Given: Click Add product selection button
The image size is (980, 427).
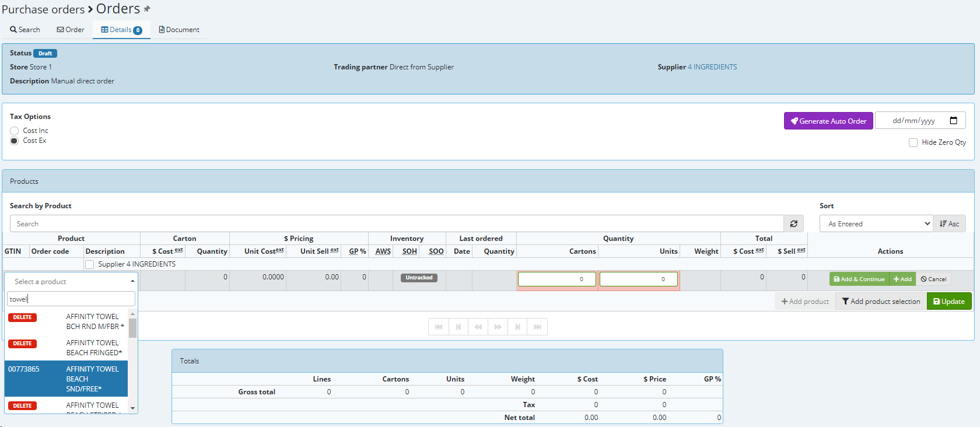Looking at the screenshot, I should (881, 302).
